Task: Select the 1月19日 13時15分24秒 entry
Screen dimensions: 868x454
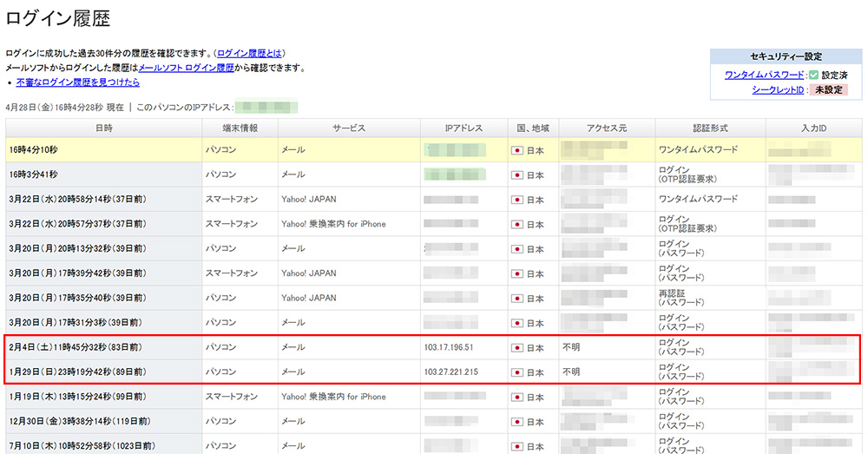Action: click(434, 397)
